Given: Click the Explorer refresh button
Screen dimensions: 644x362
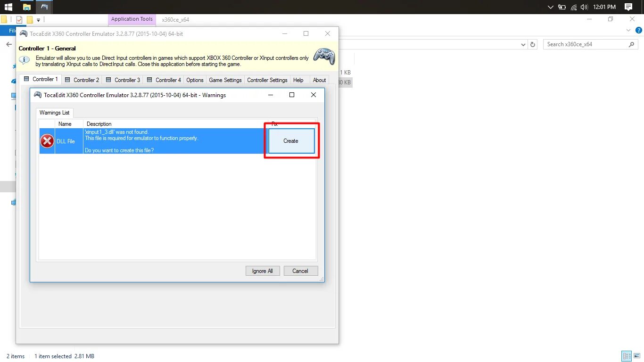Looking at the screenshot, I should pos(533,45).
